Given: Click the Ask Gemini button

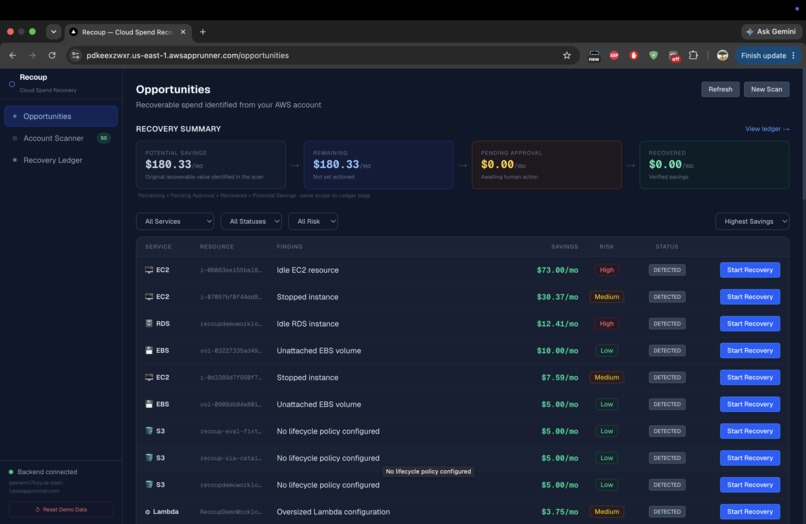Looking at the screenshot, I should (771, 32).
